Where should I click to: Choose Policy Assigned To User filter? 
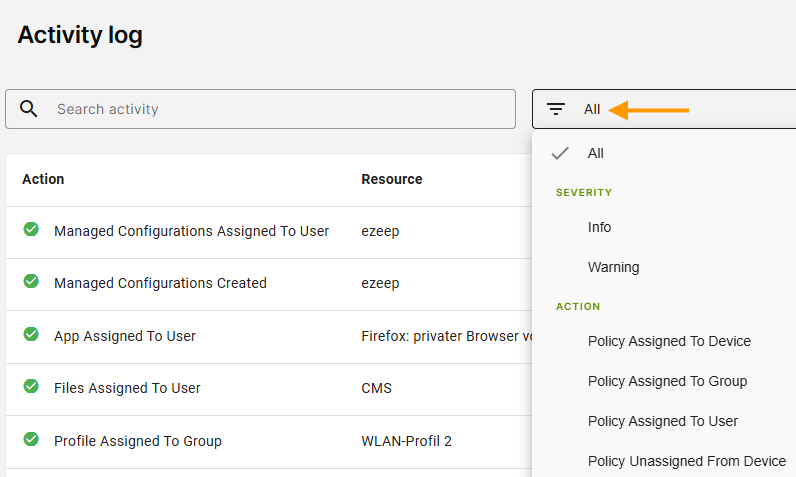(664, 421)
